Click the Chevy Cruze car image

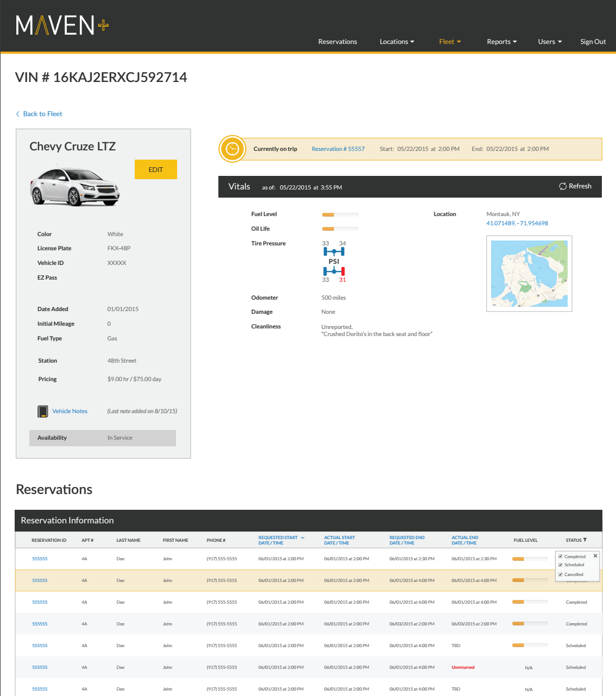coord(74,187)
